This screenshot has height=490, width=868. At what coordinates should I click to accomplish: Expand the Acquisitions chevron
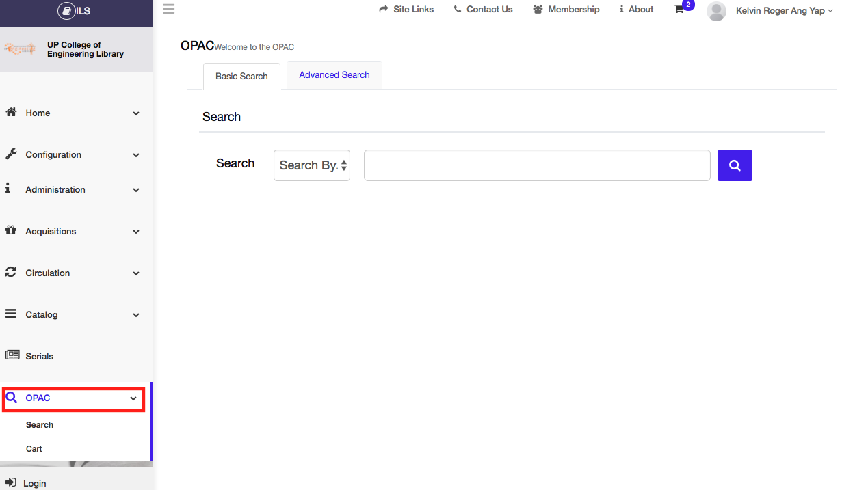pyautogui.click(x=136, y=232)
